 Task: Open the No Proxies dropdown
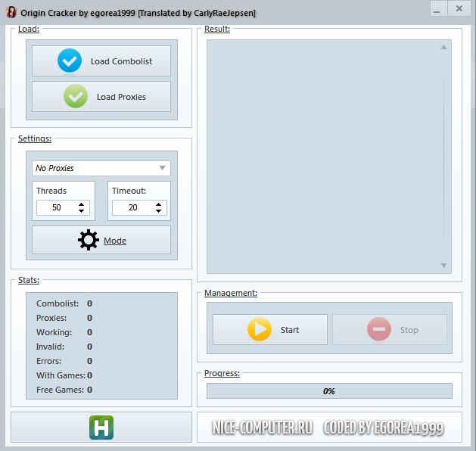pos(101,168)
